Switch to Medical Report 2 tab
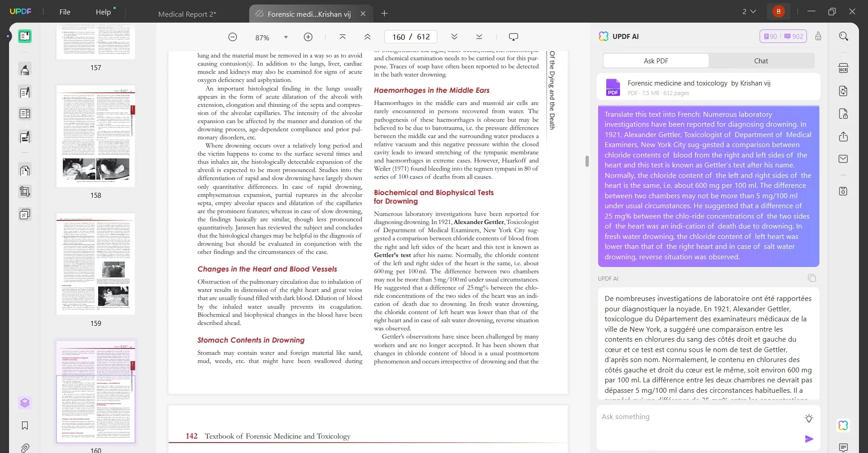Image resolution: width=868 pixels, height=453 pixels. (x=187, y=14)
